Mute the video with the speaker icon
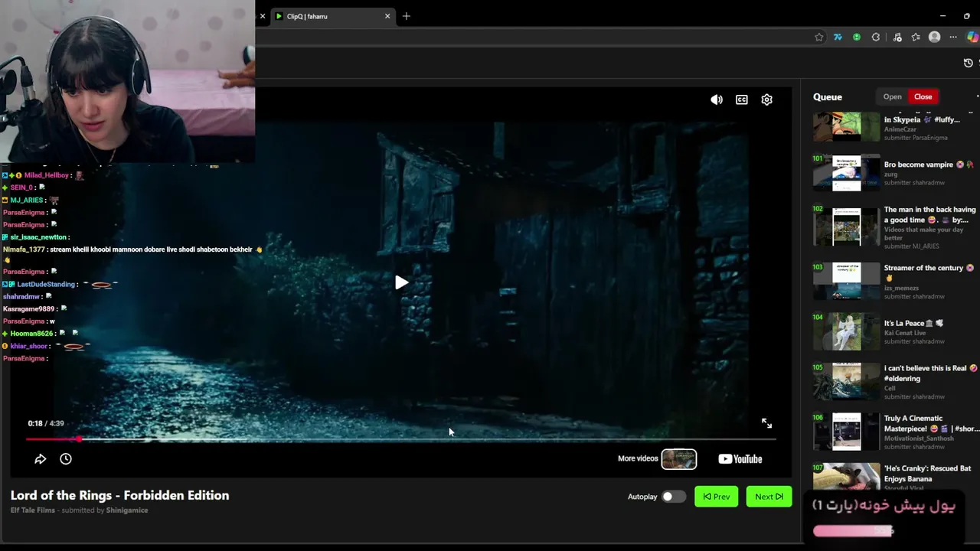The height and width of the screenshot is (551, 980). [717, 99]
